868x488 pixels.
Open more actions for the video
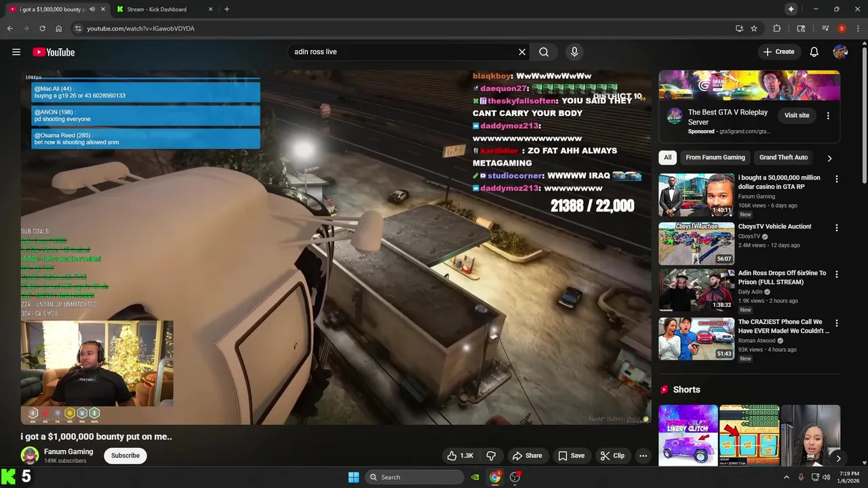click(643, 455)
